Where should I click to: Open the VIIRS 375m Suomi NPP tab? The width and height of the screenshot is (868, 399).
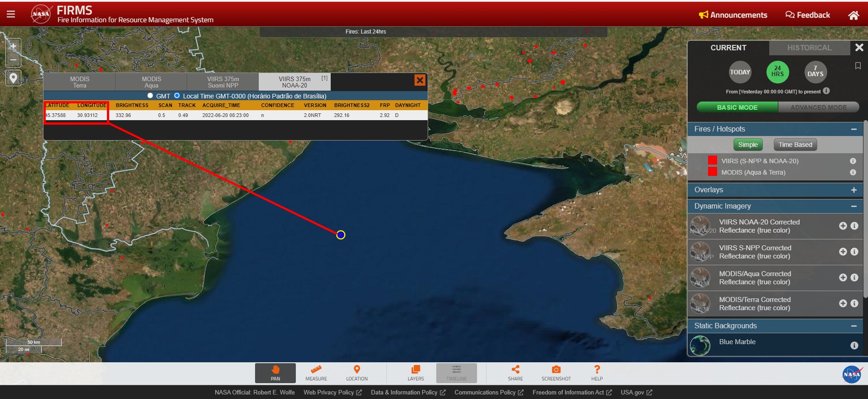pyautogui.click(x=223, y=82)
